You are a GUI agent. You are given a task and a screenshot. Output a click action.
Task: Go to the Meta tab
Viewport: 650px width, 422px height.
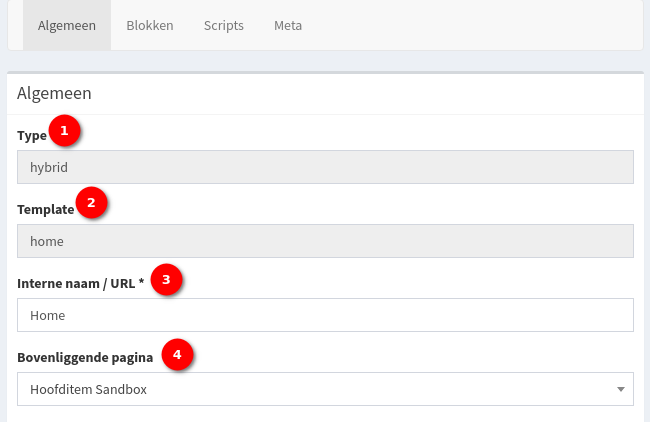[x=288, y=26]
